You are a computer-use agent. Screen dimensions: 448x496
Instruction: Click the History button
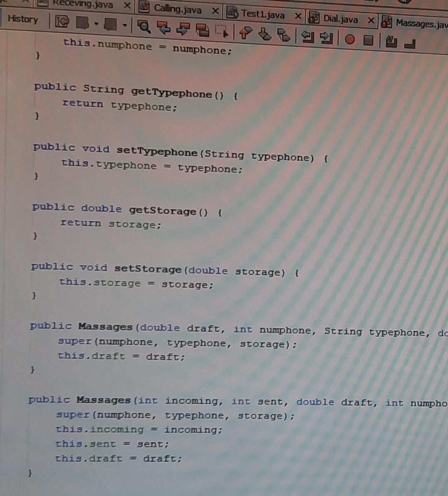click(22, 19)
